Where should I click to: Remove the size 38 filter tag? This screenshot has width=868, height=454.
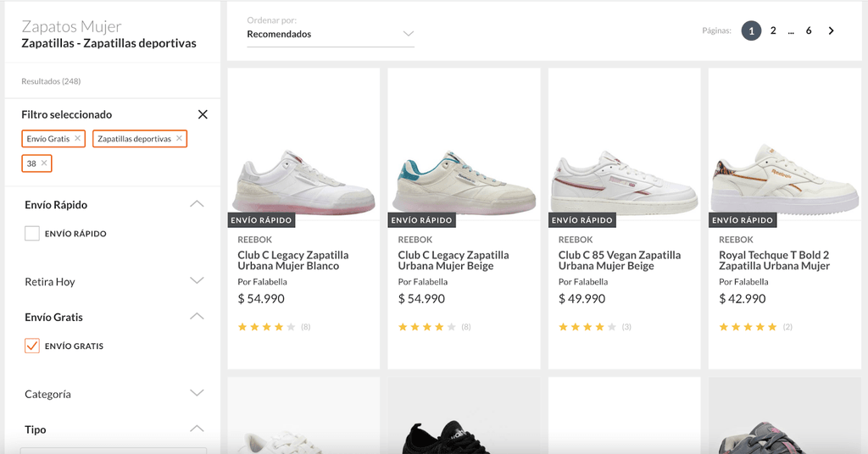coord(44,163)
